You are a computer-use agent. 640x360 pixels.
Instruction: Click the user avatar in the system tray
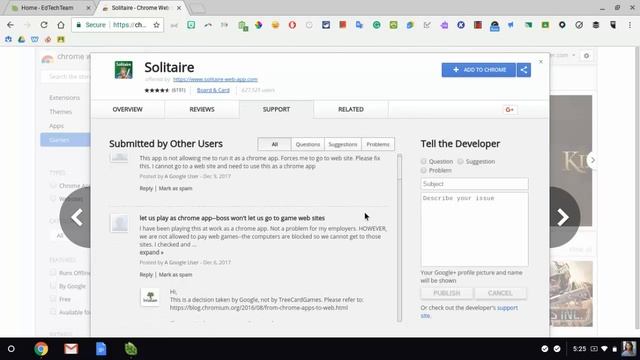pyautogui.click(x=629, y=349)
